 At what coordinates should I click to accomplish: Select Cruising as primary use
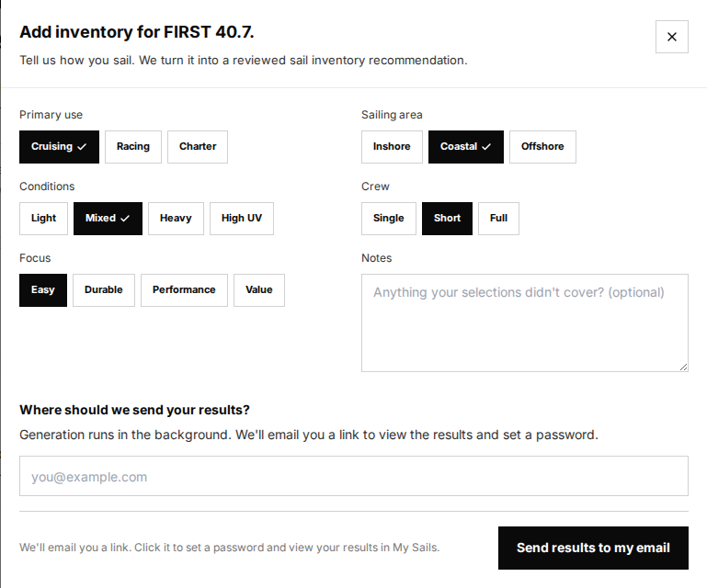[x=59, y=147]
